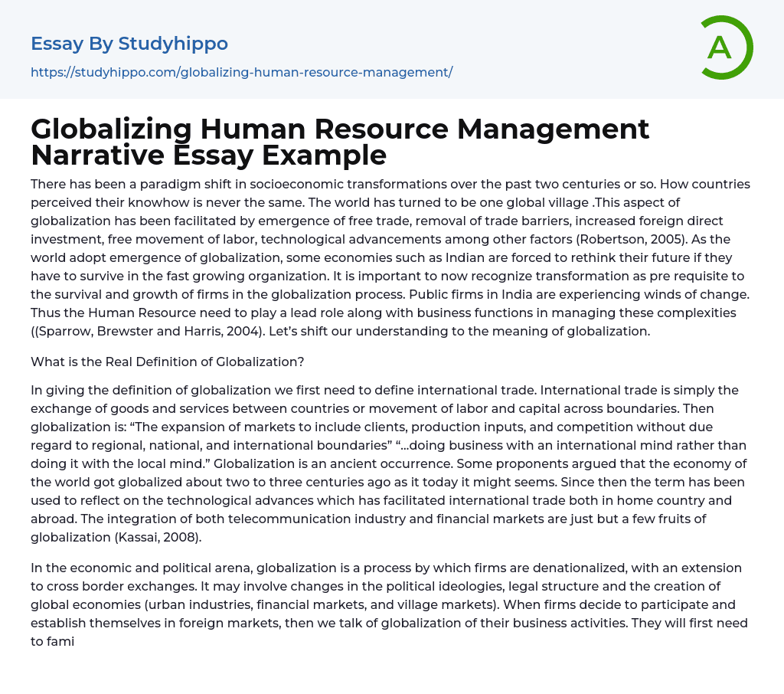Click the "Essay By Studyhippo" header text
784x694 pixels.
[129, 44]
